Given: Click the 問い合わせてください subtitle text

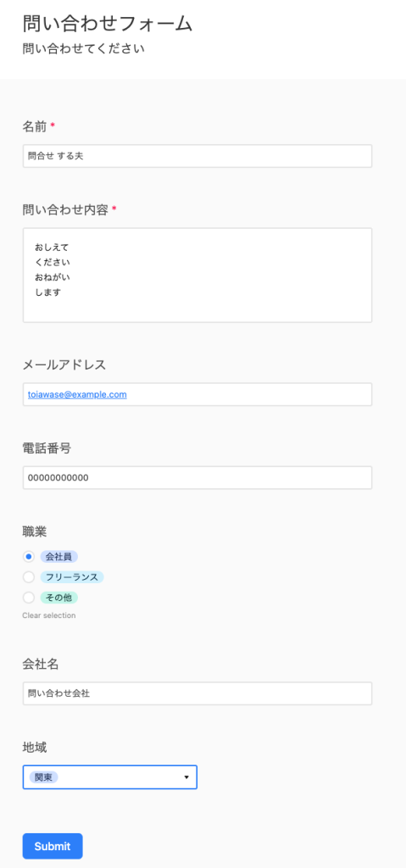Looking at the screenshot, I should (84, 48).
